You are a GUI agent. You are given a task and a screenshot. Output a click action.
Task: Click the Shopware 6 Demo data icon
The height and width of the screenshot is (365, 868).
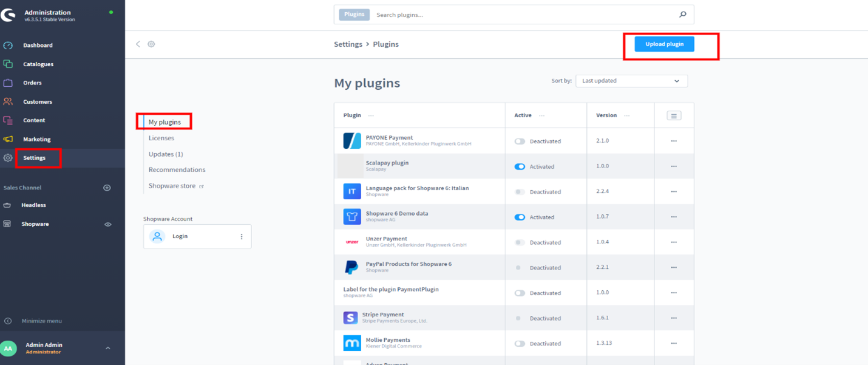click(x=352, y=217)
